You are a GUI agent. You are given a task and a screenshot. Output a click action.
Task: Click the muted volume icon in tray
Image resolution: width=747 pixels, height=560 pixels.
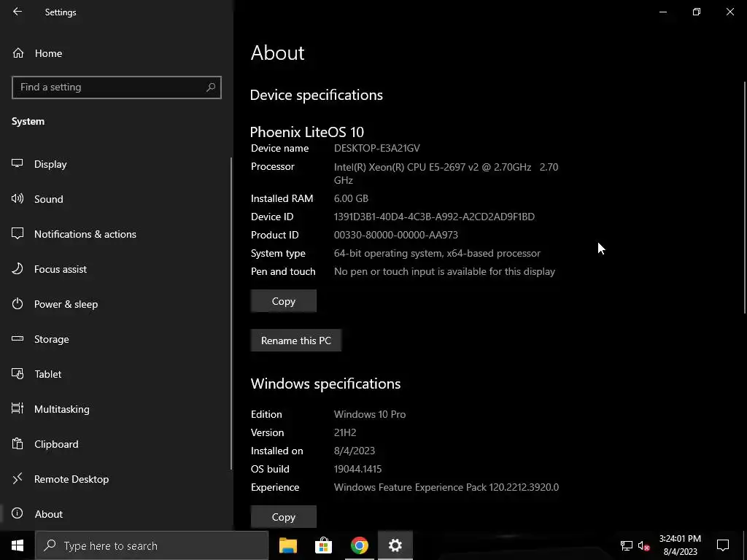[x=643, y=545]
